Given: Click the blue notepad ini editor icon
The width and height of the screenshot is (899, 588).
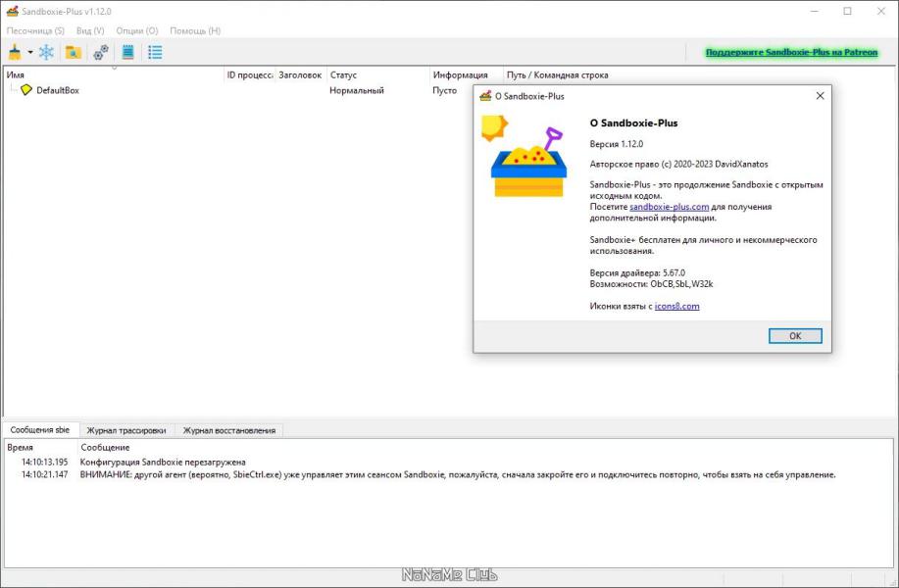Looking at the screenshot, I should point(127,52).
